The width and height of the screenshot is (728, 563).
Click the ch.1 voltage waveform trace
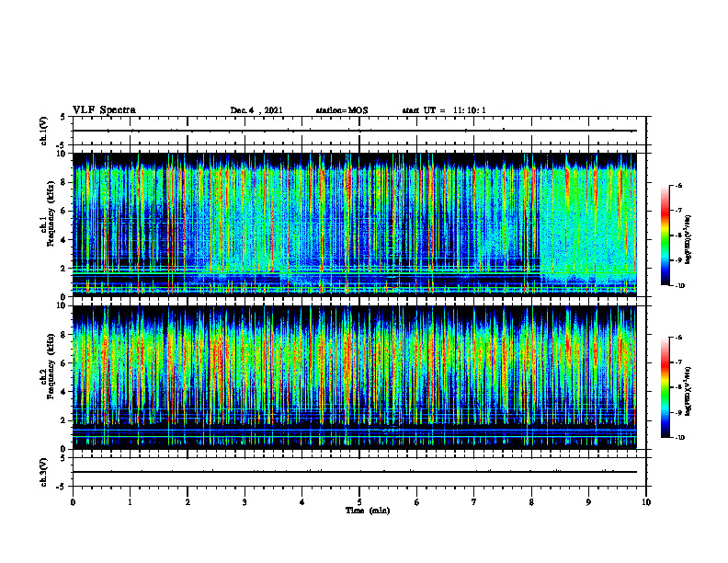coord(355,131)
